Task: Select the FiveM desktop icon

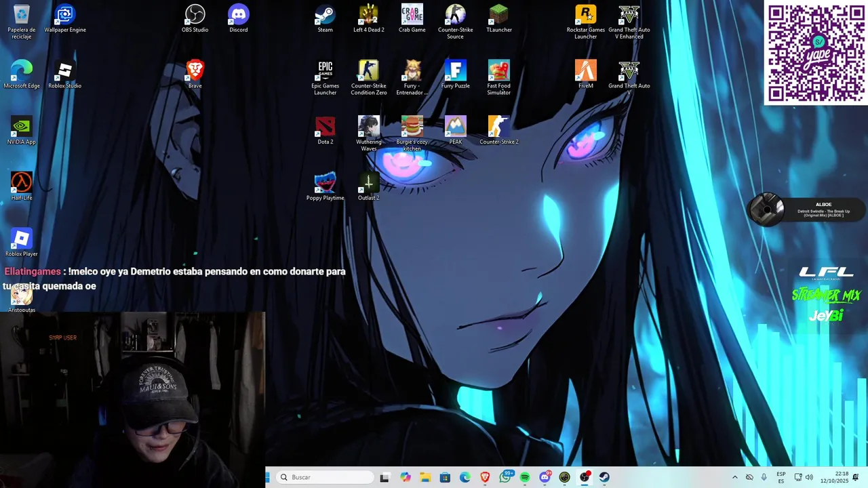Action: coord(586,75)
